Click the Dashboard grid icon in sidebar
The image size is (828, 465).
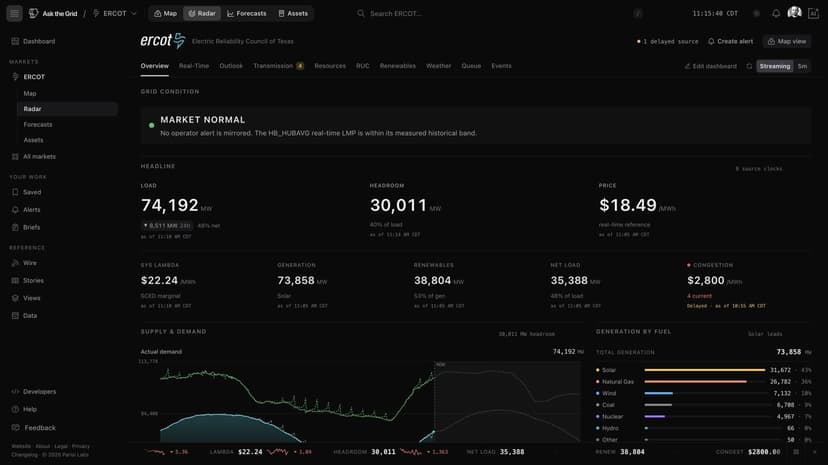15,41
